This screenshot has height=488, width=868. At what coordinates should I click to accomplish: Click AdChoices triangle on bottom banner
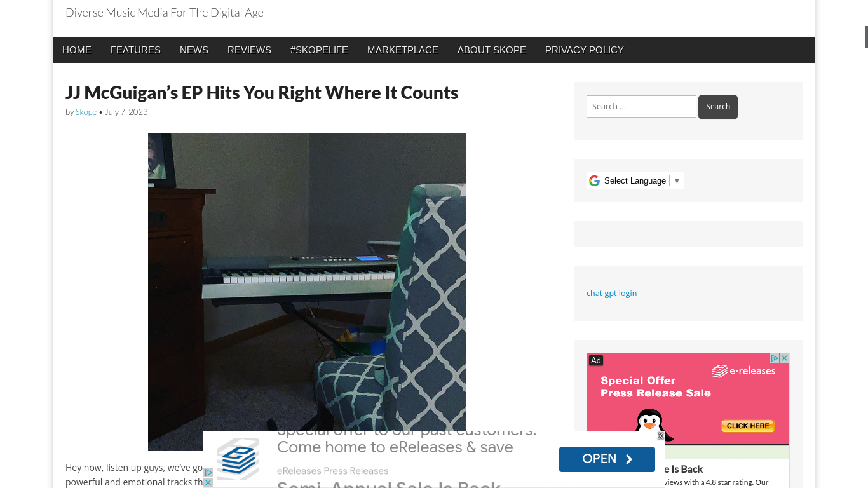tap(208, 473)
